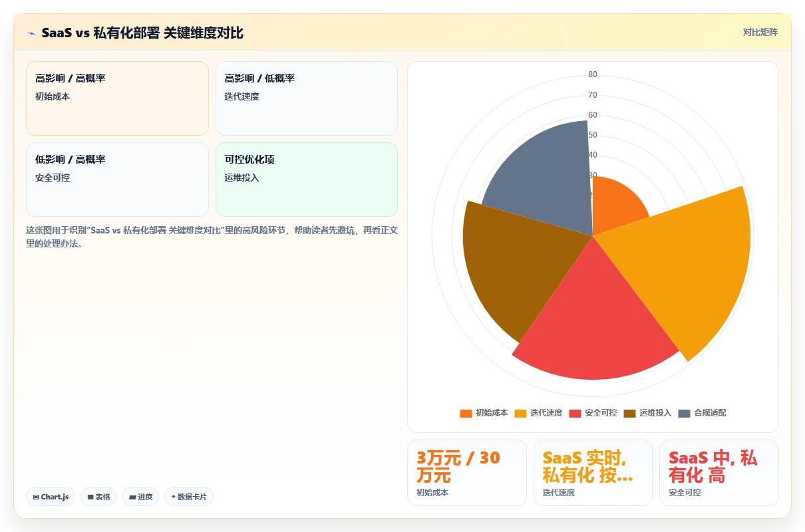Open the 3万元 / 30万元 data card
805x532 pixels.
click(x=466, y=473)
